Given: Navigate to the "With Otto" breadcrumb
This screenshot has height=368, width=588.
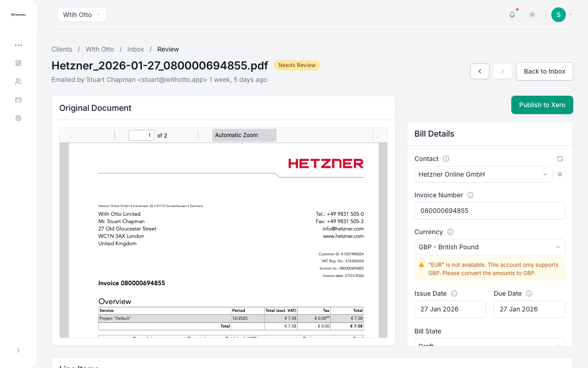Looking at the screenshot, I should click(100, 49).
